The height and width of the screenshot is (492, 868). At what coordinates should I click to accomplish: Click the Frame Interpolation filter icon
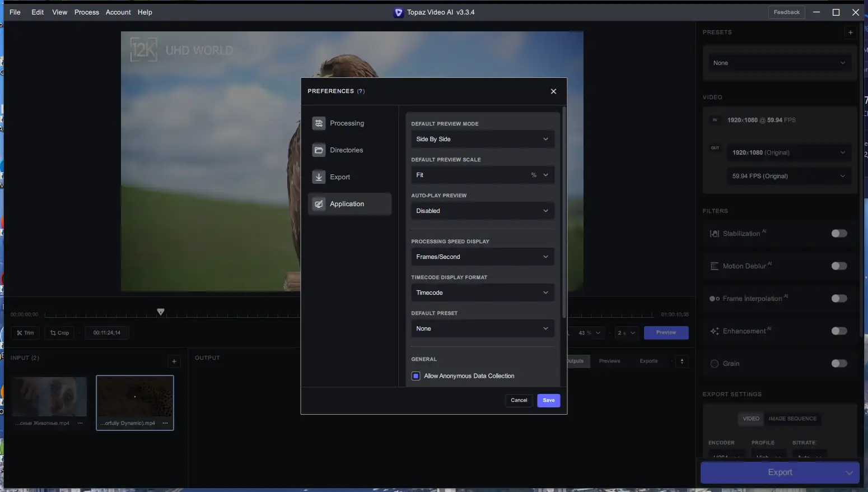coord(715,299)
